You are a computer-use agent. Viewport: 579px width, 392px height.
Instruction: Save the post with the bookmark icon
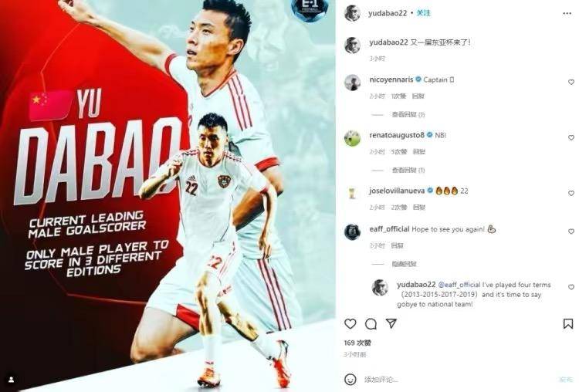568,324
